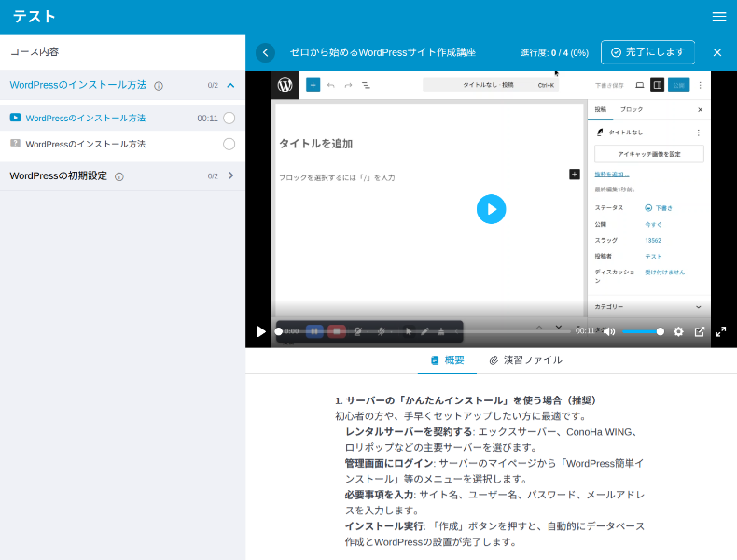Click the 抜粋を追加 link
This screenshot has height=560, width=737.
611,174
